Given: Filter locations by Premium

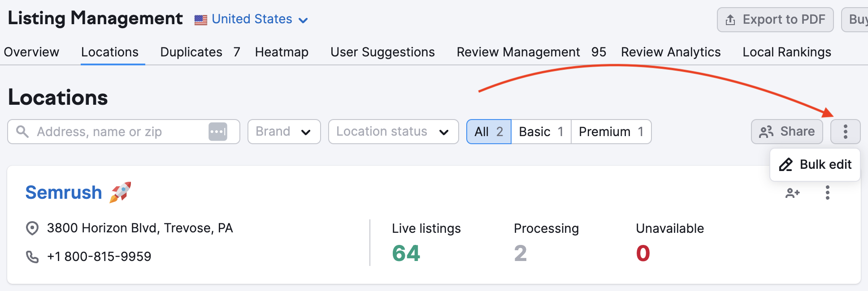Looking at the screenshot, I should (611, 132).
